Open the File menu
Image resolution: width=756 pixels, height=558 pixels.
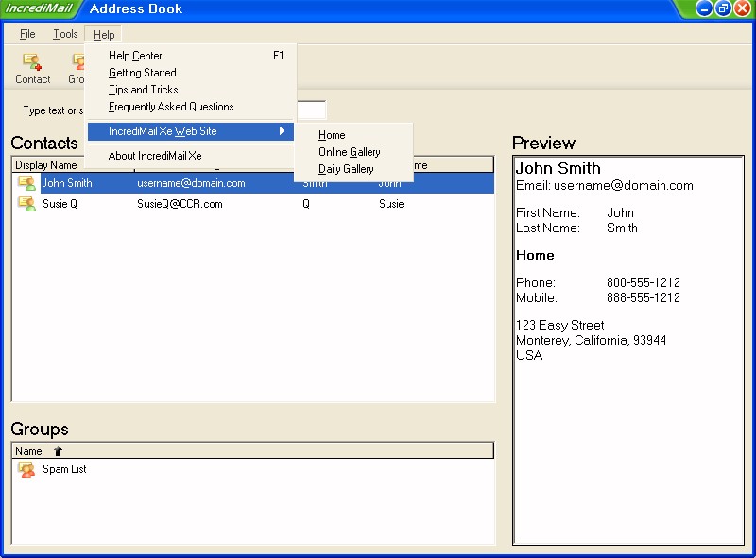click(x=27, y=34)
